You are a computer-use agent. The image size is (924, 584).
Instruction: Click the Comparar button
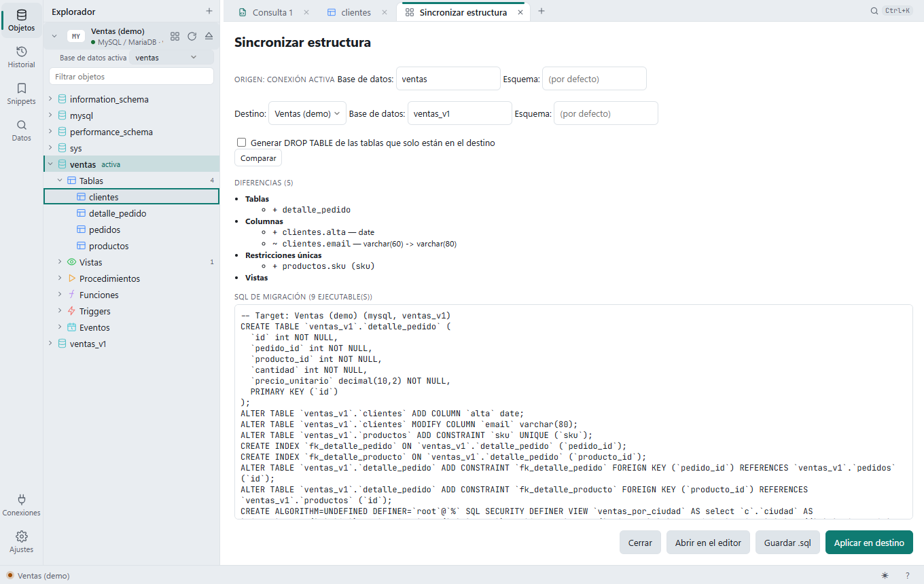[258, 158]
